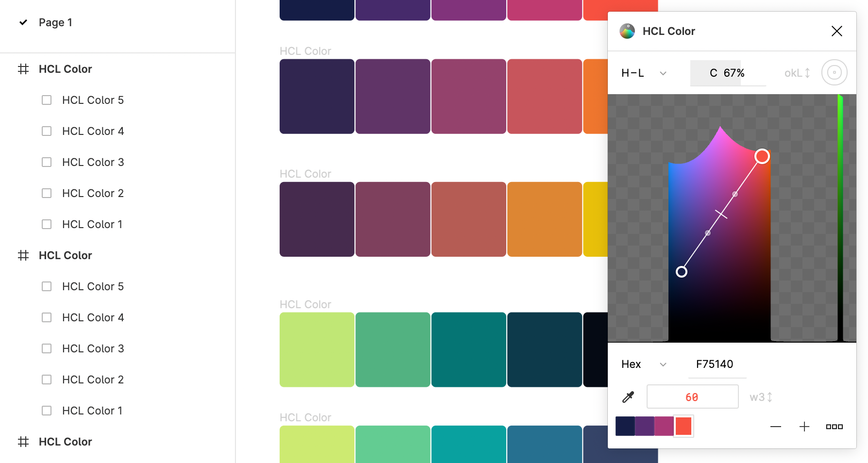Toggle the first HCL Color 3 layer box

[47, 162]
